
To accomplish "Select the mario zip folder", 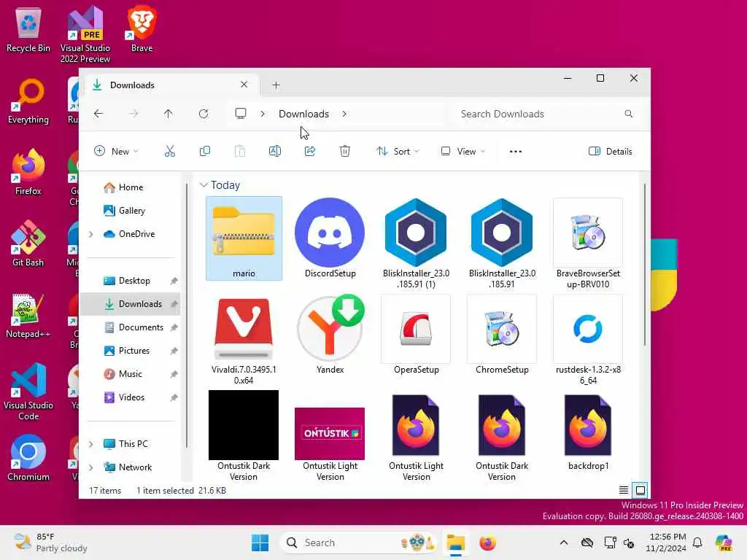I will pos(244,238).
